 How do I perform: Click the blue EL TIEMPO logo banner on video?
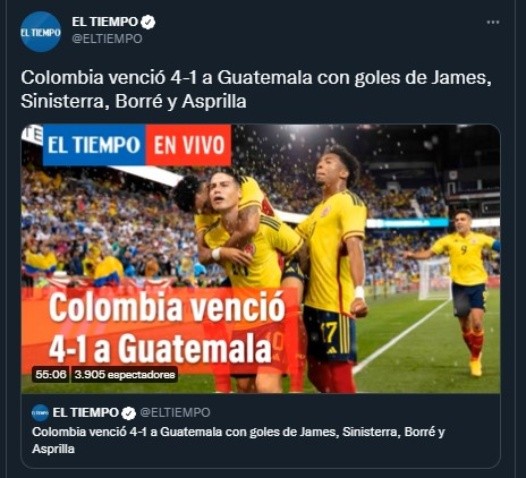point(94,145)
